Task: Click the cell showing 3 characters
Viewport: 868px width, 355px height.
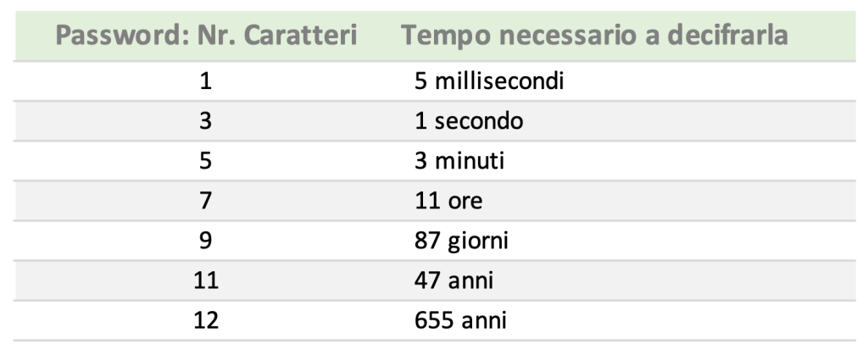Action: click(205, 121)
